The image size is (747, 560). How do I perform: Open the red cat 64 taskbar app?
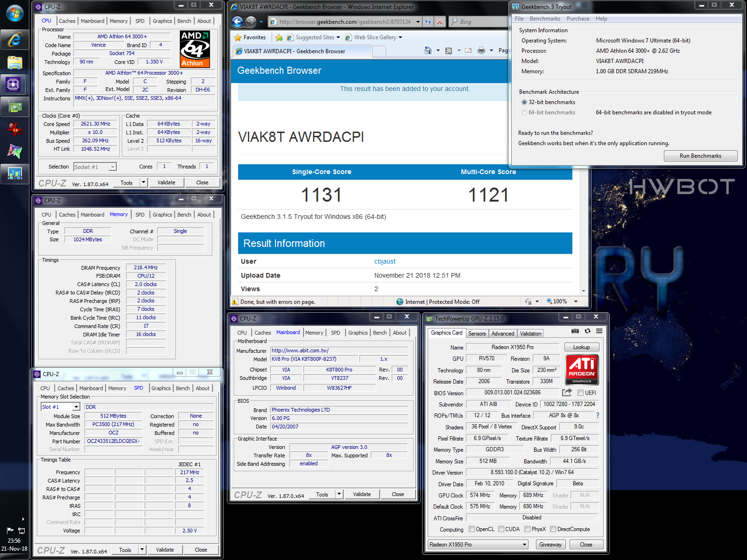coord(15,129)
